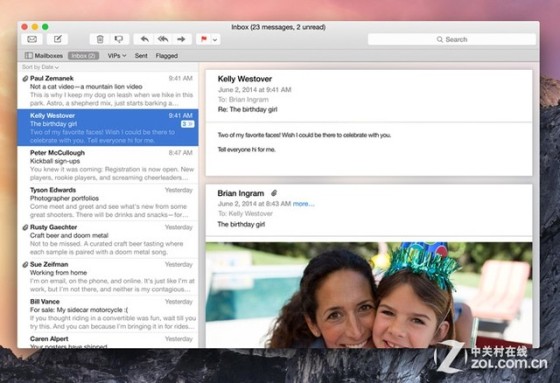Reply all to the message
The width and height of the screenshot is (560, 383).
(163, 39)
